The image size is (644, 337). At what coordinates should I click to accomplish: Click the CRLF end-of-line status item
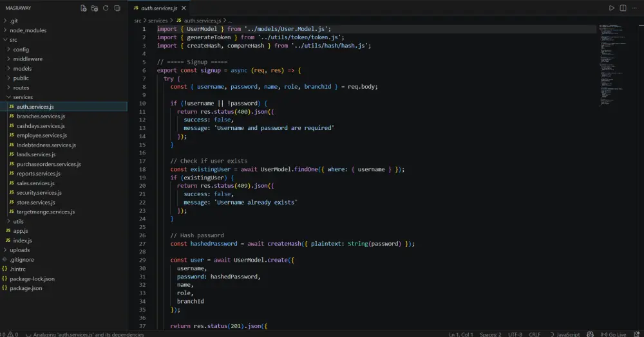click(x=535, y=334)
